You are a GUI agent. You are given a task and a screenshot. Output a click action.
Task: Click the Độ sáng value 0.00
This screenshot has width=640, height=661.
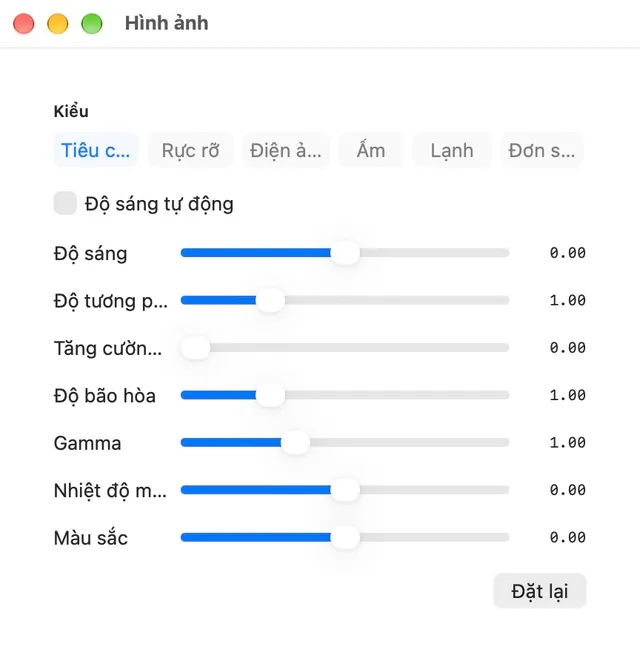click(x=567, y=253)
